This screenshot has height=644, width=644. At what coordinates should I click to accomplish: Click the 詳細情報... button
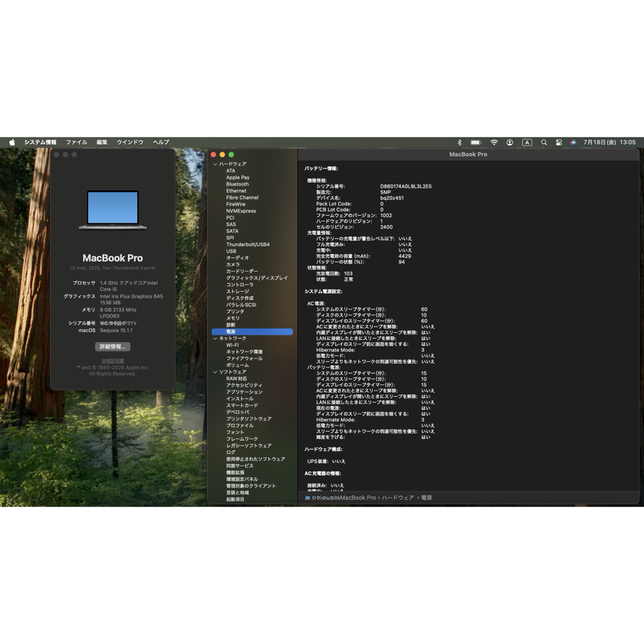tap(113, 346)
